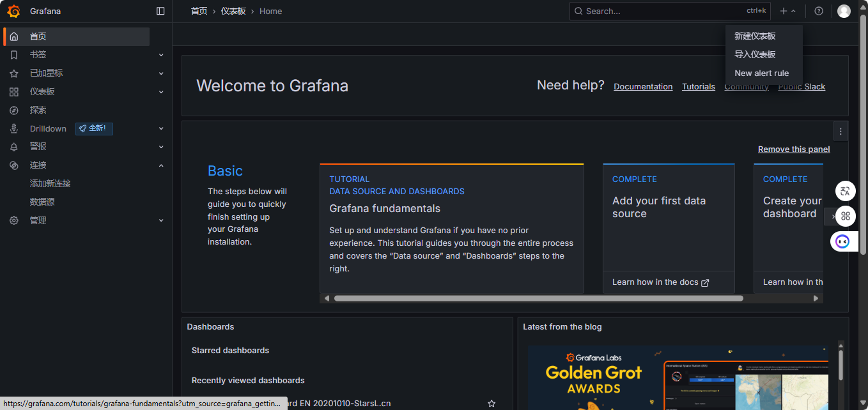
Task: Click Learn how in the docs link
Action: point(661,282)
